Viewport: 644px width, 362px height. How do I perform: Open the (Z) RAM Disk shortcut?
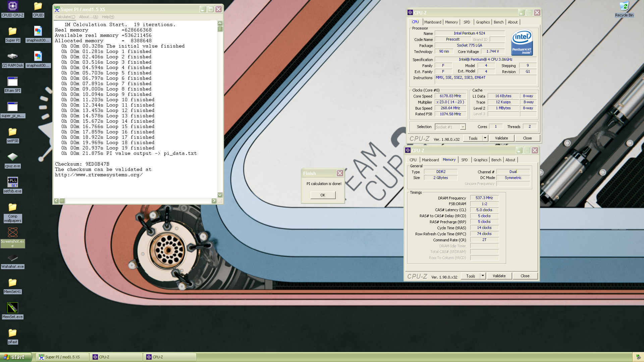point(12,59)
